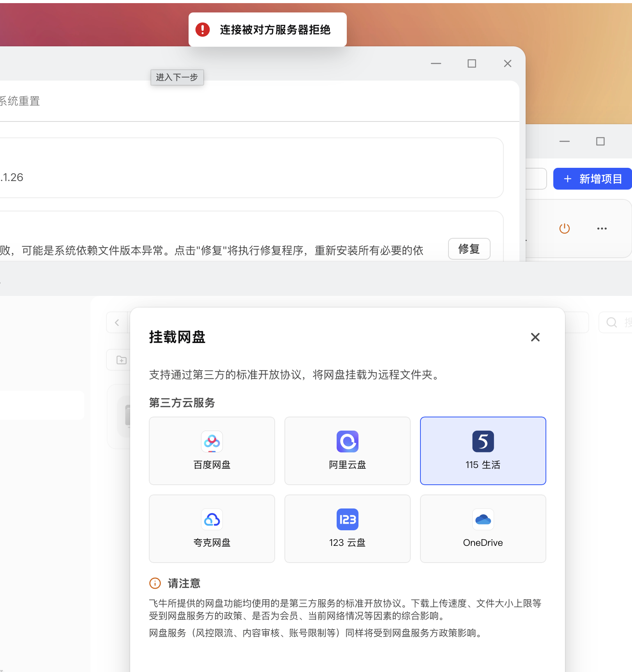Click the new folder icon button

tap(122, 360)
